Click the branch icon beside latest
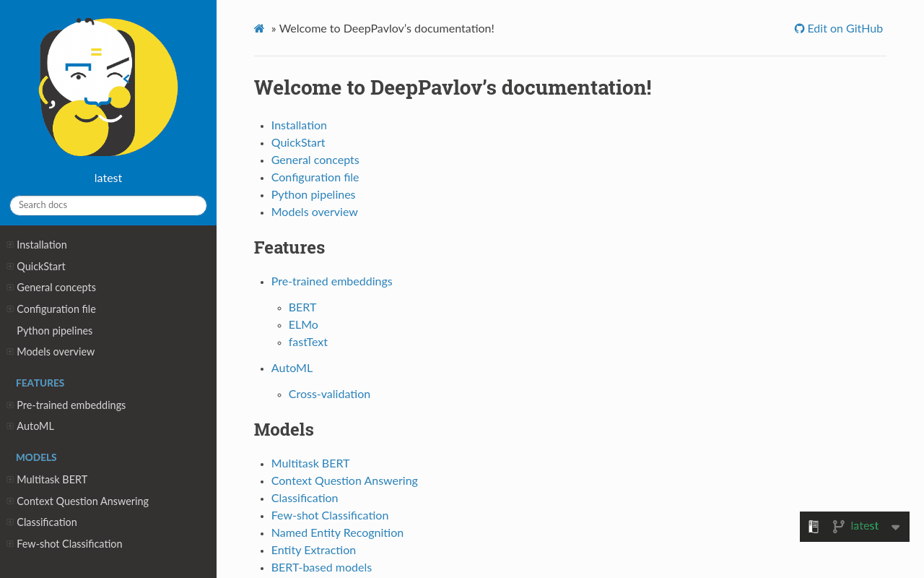 tap(838, 527)
